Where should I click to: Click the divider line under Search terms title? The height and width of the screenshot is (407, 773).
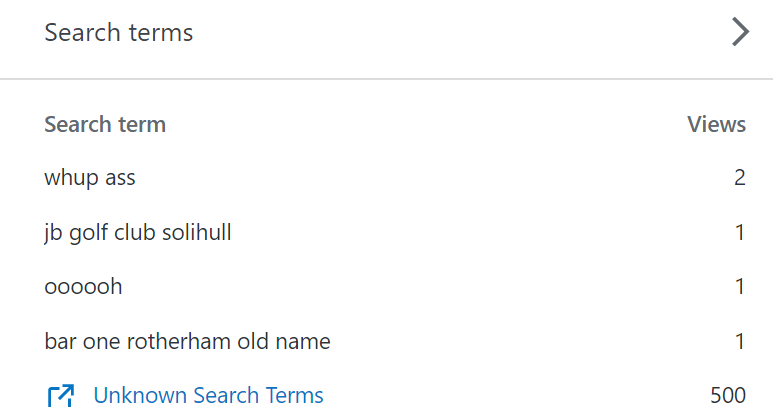coord(386,78)
